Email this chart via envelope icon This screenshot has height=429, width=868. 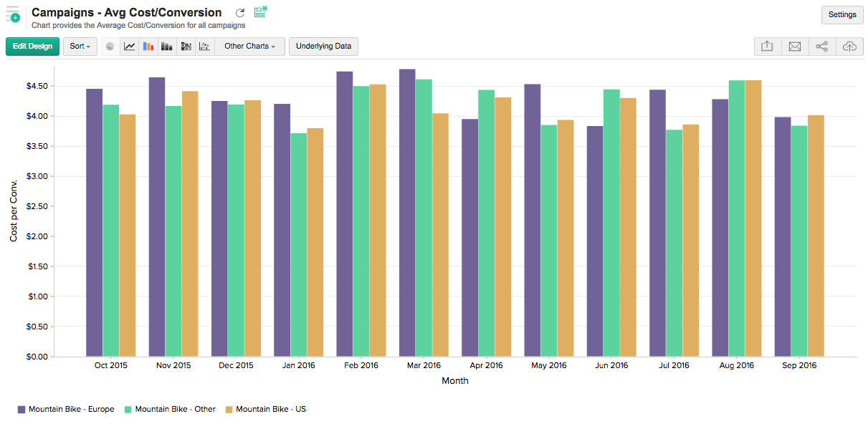click(794, 47)
